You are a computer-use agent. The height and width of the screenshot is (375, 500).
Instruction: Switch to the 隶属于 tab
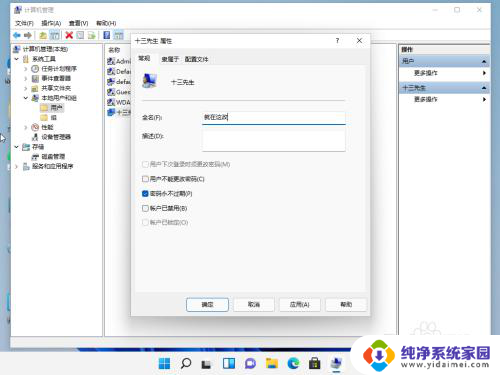coord(170,59)
